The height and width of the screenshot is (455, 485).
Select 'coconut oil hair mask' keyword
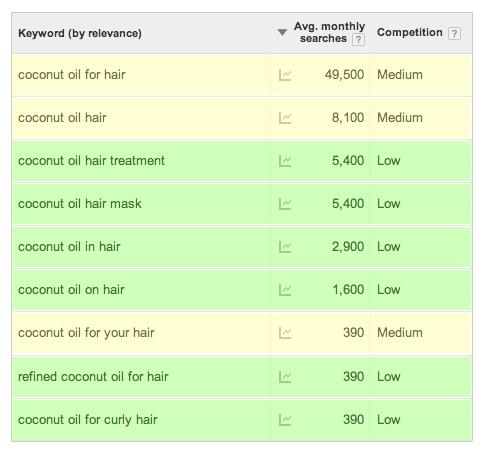(x=80, y=204)
